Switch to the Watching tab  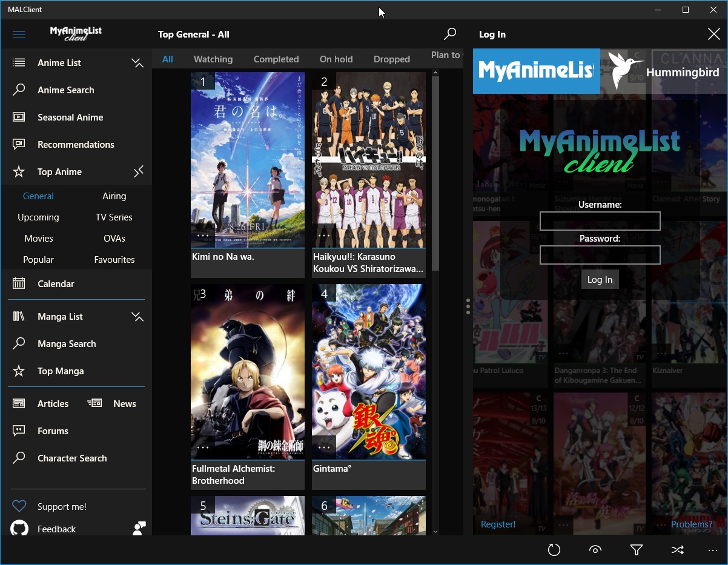(x=213, y=59)
